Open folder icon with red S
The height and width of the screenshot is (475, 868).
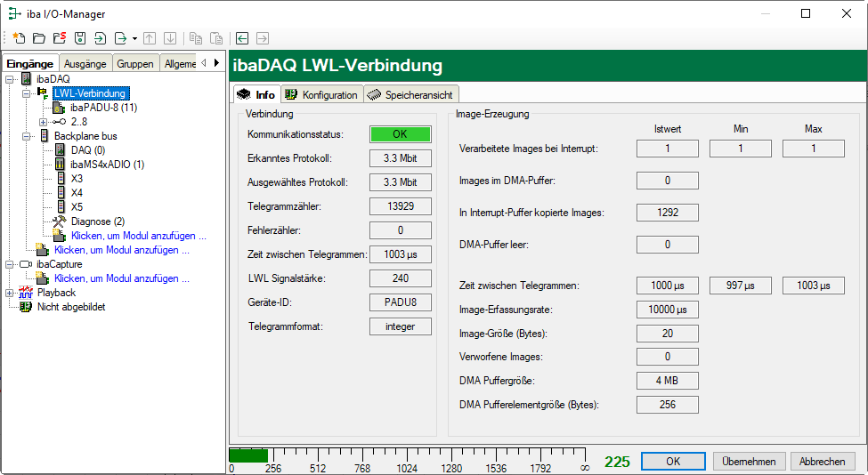coord(60,38)
